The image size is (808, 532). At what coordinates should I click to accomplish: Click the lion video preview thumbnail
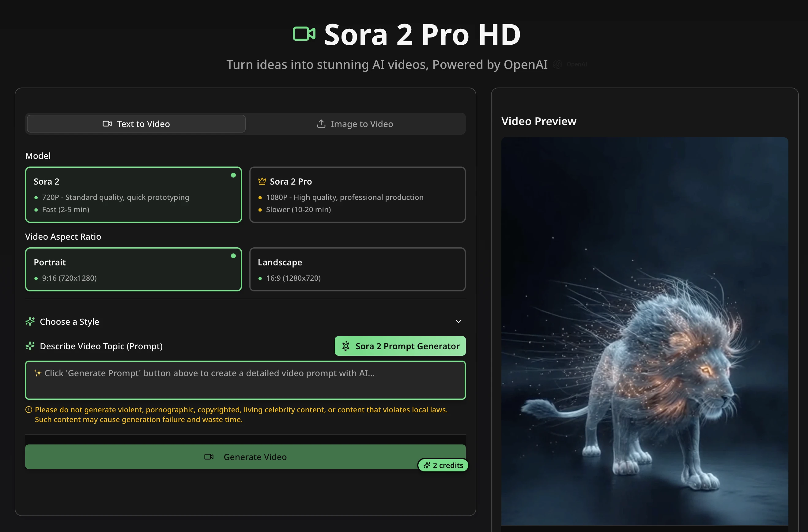click(644, 331)
